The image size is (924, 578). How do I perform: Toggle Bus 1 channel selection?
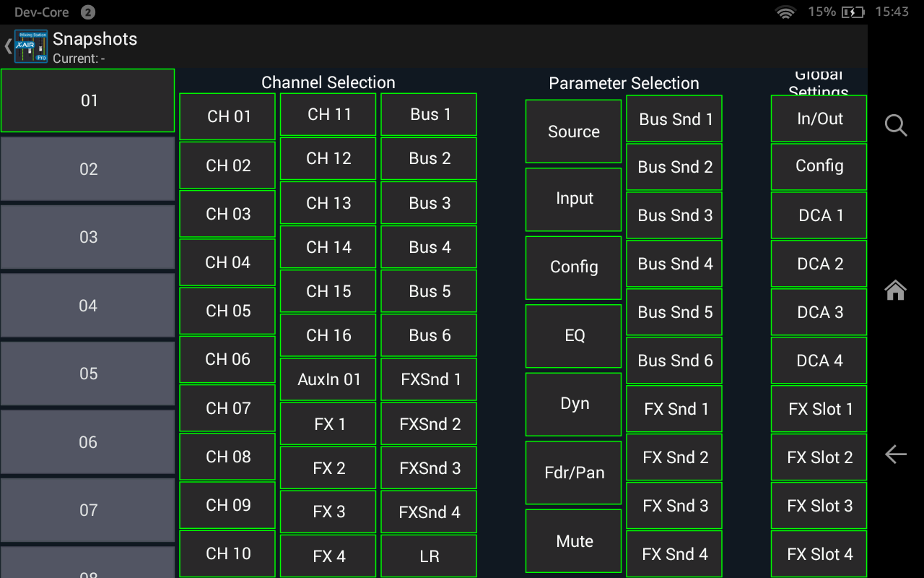(x=429, y=114)
